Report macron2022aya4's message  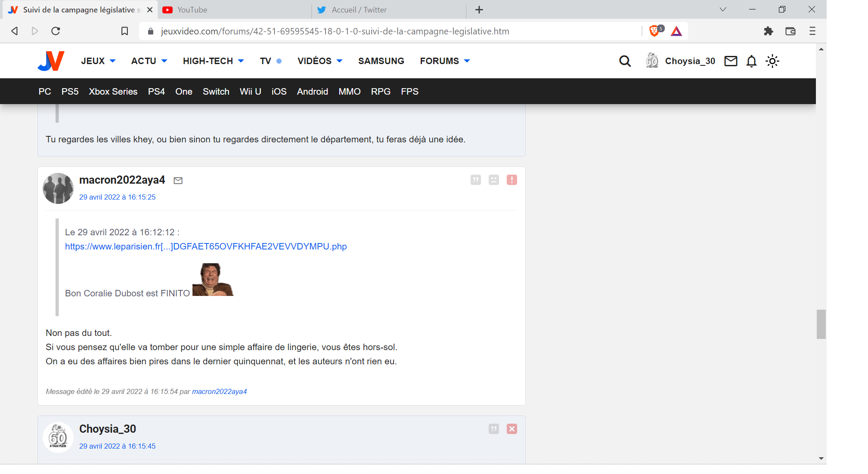point(512,180)
